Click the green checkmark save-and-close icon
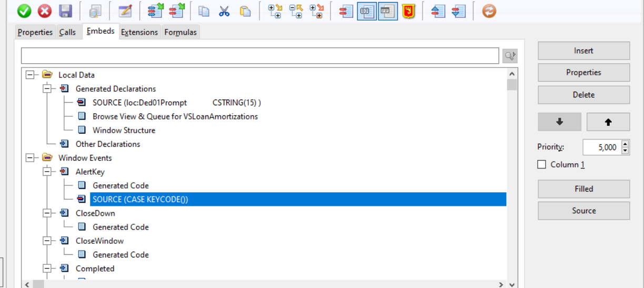 pyautogui.click(x=24, y=11)
